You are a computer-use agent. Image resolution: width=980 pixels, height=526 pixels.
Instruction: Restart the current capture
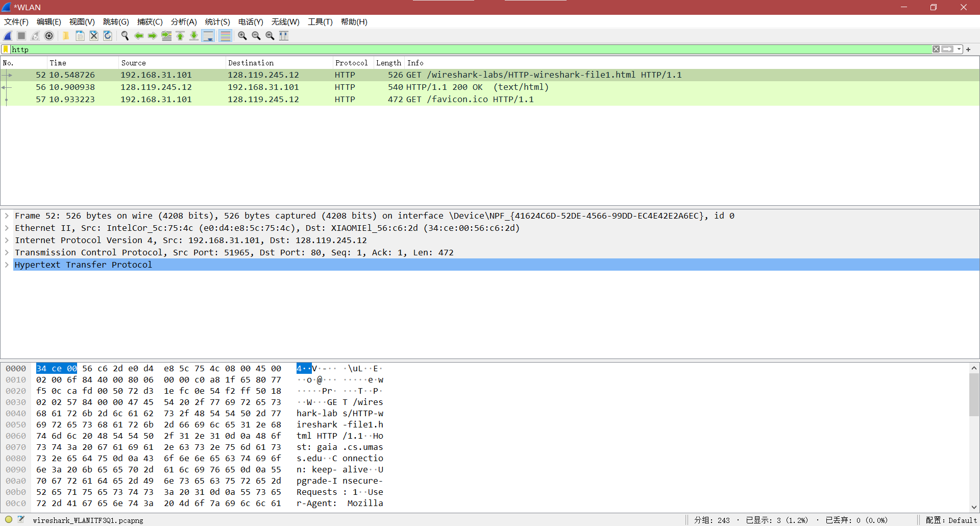click(35, 36)
